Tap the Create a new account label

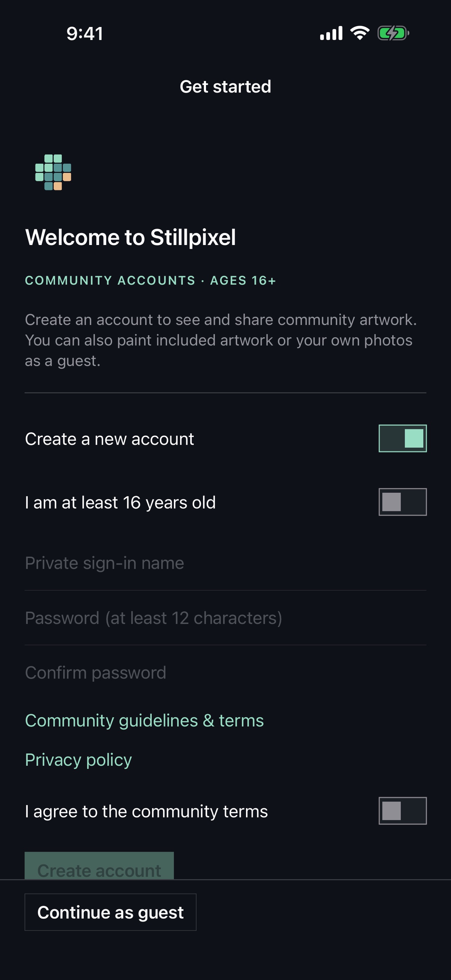(110, 439)
